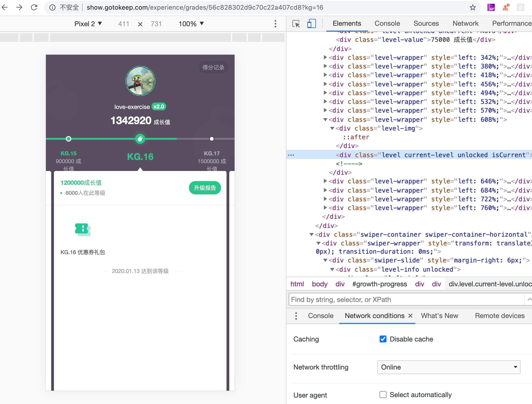Toggle the Disable cache checkbox
This screenshot has height=404, width=532.
(382, 339)
